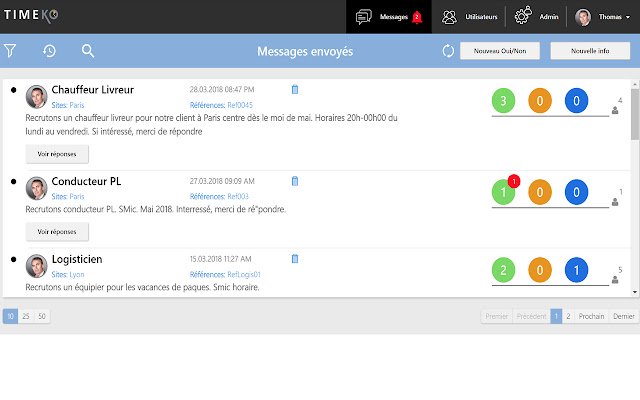
Task: Delete the Conducteur PL message via trash icon
Action: click(295, 181)
